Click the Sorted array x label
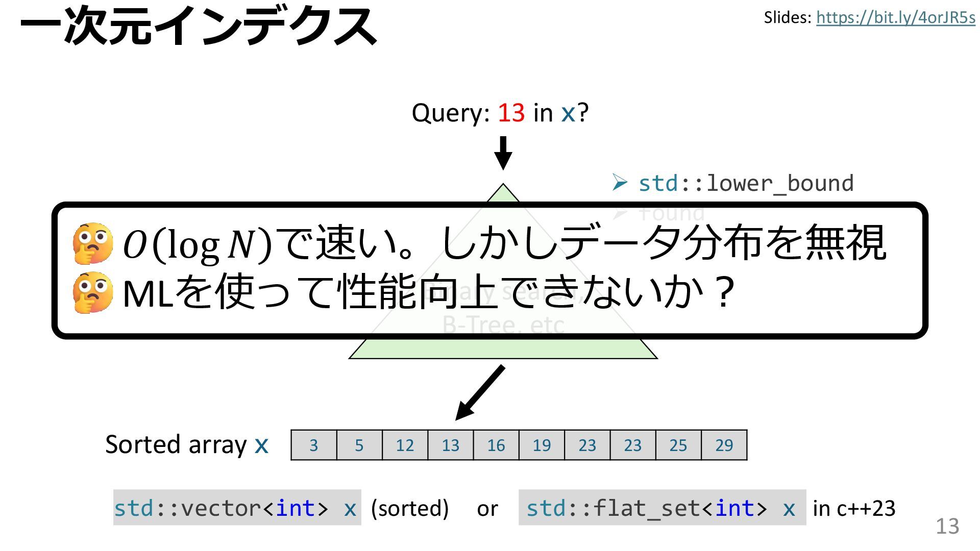Screen dimensions: 980x551 [186, 445]
